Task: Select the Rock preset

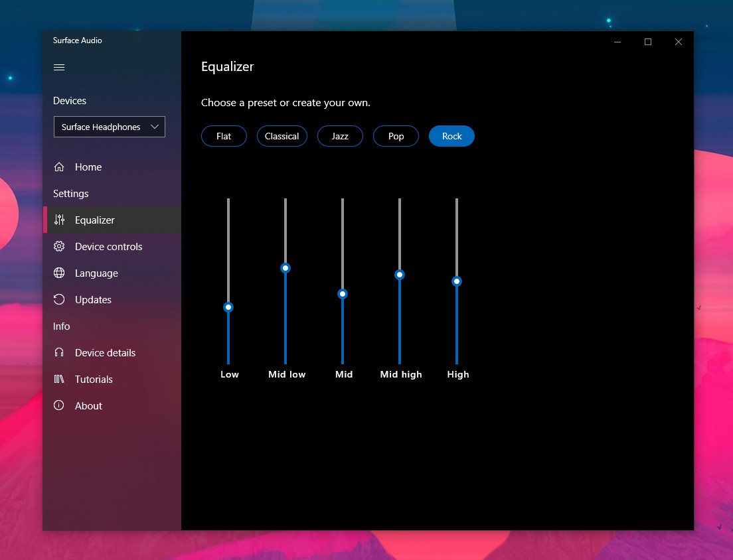Action: 451,136
